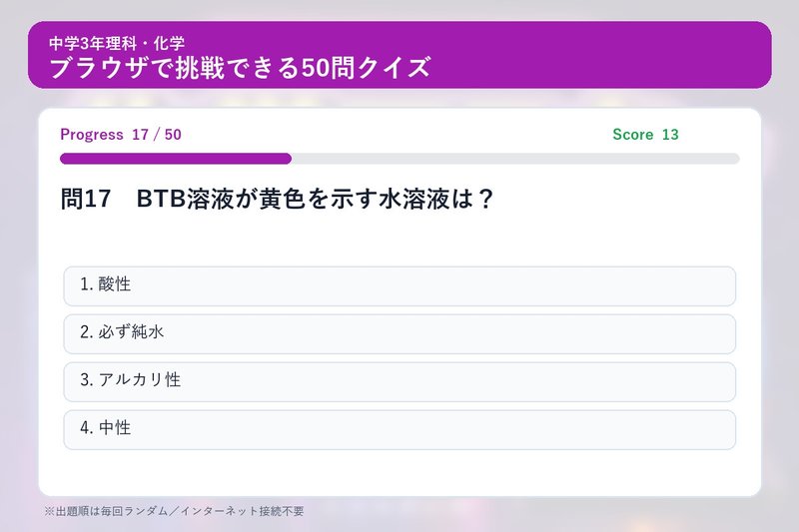The width and height of the screenshot is (799, 532).
Task: Choose answer option 2 必ず純水
Action: [x=399, y=334]
